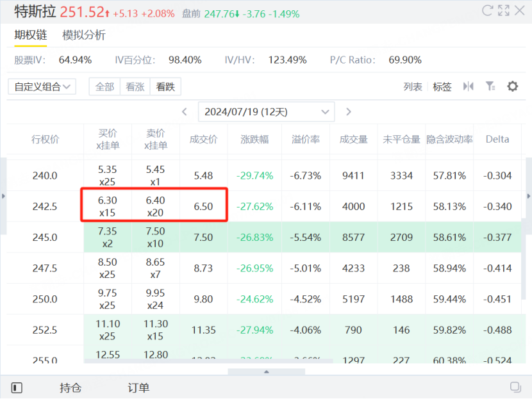Click change value -29.74%
Viewport: 532px width, 399px height.
pos(254,175)
